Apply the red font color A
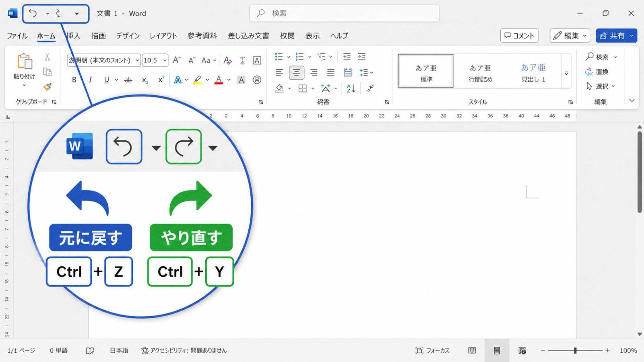This screenshot has height=362, width=644. [219, 80]
